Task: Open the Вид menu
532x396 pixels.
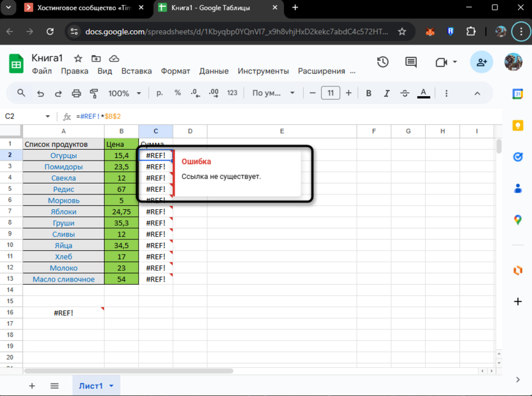Action: [x=104, y=71]
